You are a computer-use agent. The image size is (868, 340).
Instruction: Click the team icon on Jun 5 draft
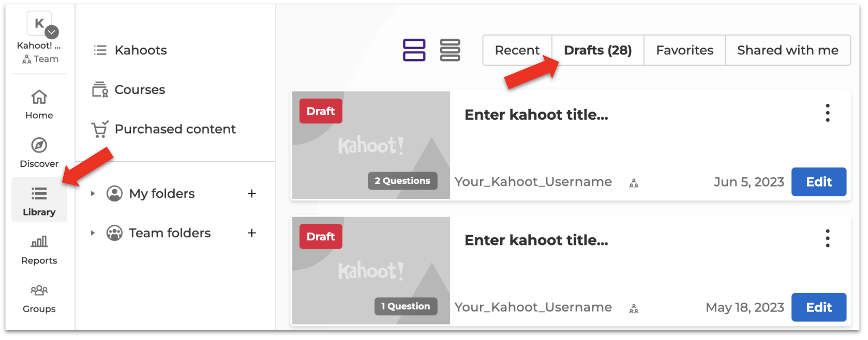pyautogui.click(x=634, y=183)
